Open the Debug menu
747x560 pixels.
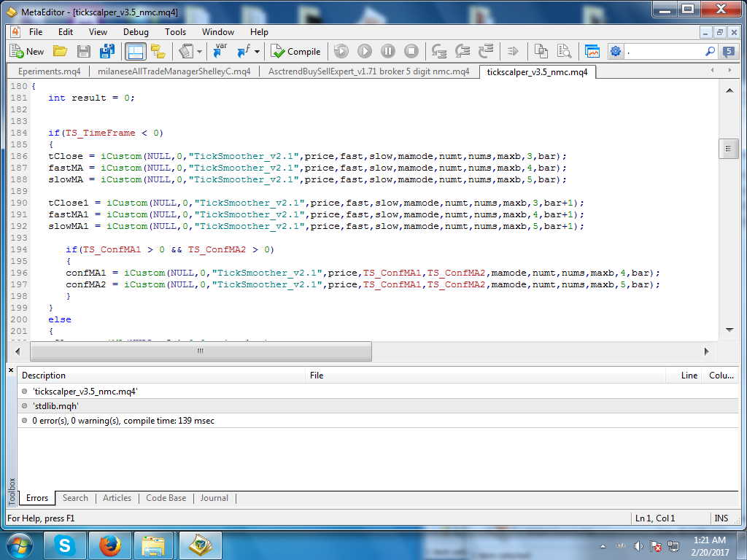coord(136,32)
